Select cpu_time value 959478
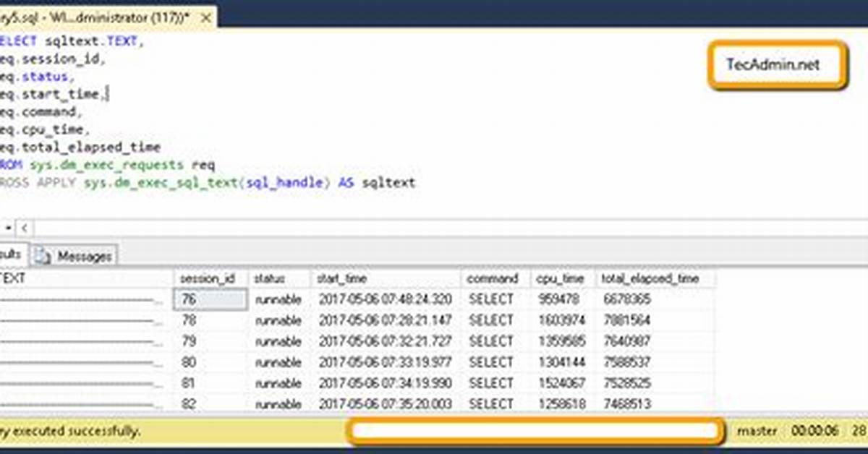This screenshot has width=868, height=454. point(558,299)
